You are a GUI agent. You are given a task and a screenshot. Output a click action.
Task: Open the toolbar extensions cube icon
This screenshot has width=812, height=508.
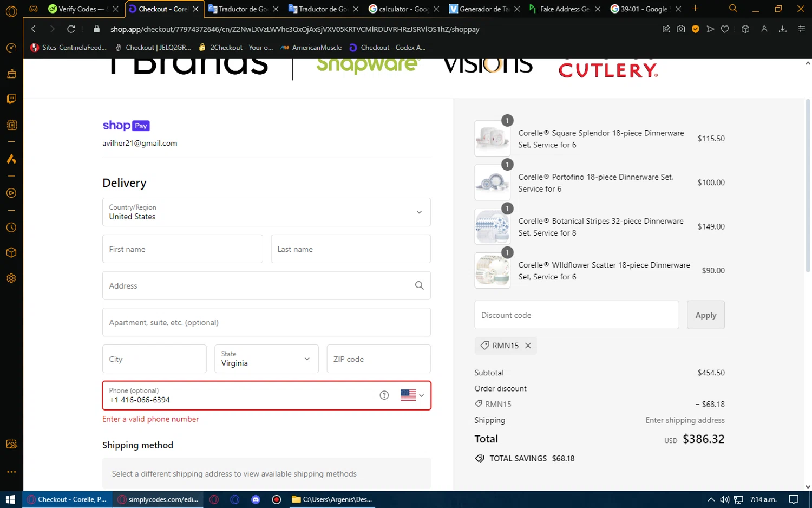click(x=745, y=29)
